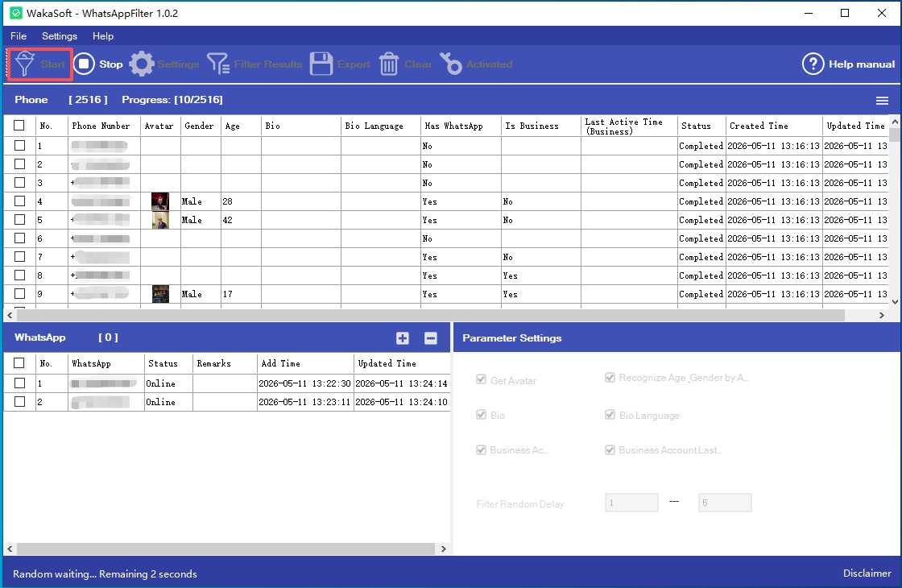902x588 pixels.
Task: Click Phone table scroll down arrow
Action: [x=895, y=301]
